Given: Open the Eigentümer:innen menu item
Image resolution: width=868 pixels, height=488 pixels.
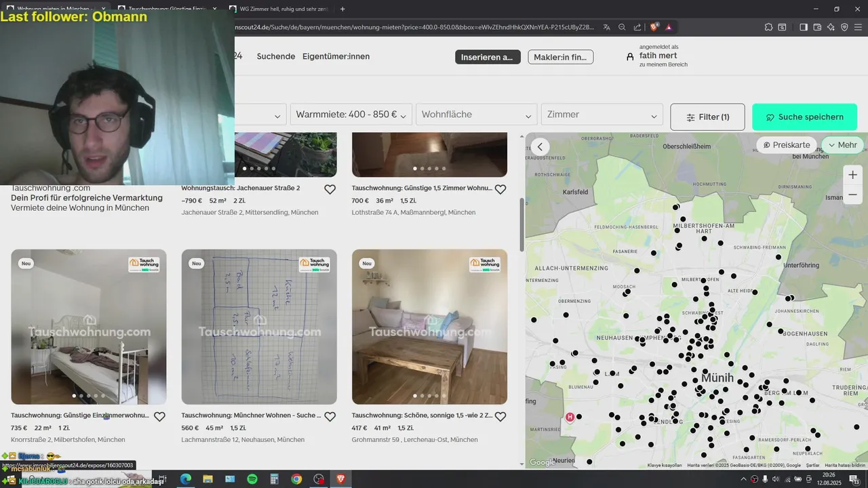Looking at the screenshot, I should pyautogui.click(x=336, y=56).
